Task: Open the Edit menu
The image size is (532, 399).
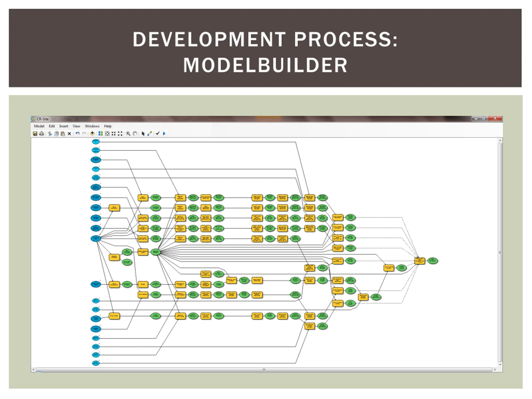Action: click(52, 126)
